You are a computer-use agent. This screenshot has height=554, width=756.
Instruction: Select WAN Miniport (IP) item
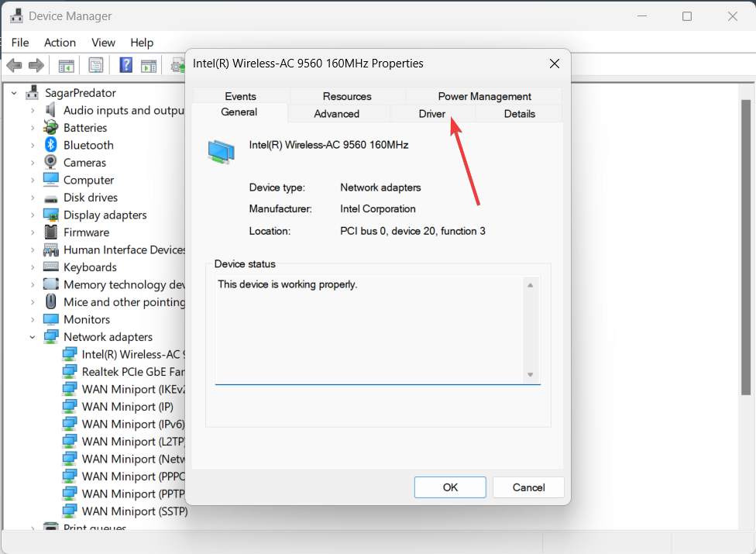(118, 407)
